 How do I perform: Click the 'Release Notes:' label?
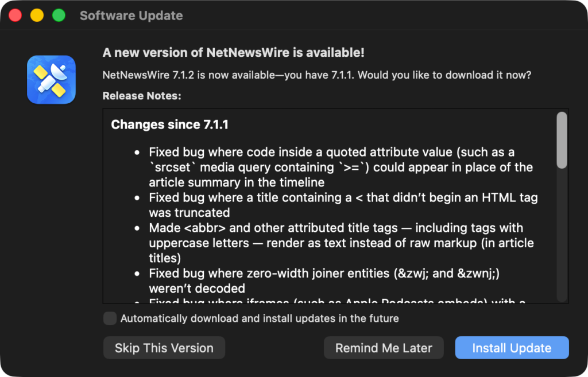pyautogui.click(x=142, y=96)
